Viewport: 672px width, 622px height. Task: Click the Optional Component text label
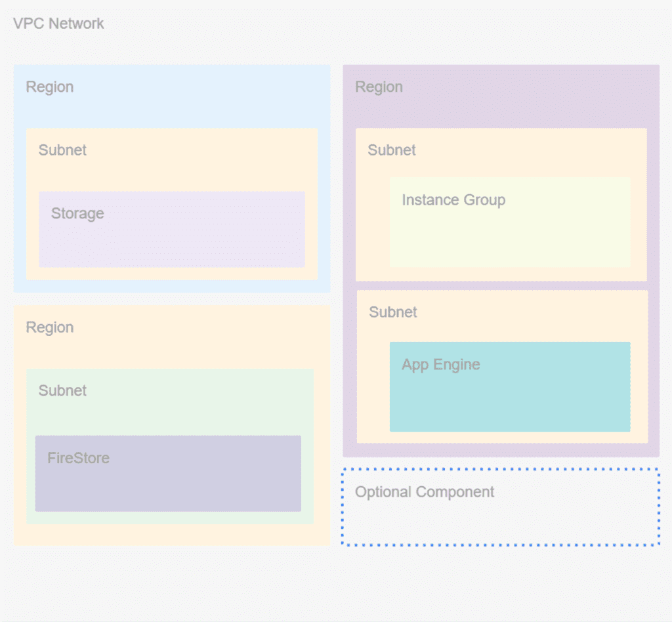point(425,492)
